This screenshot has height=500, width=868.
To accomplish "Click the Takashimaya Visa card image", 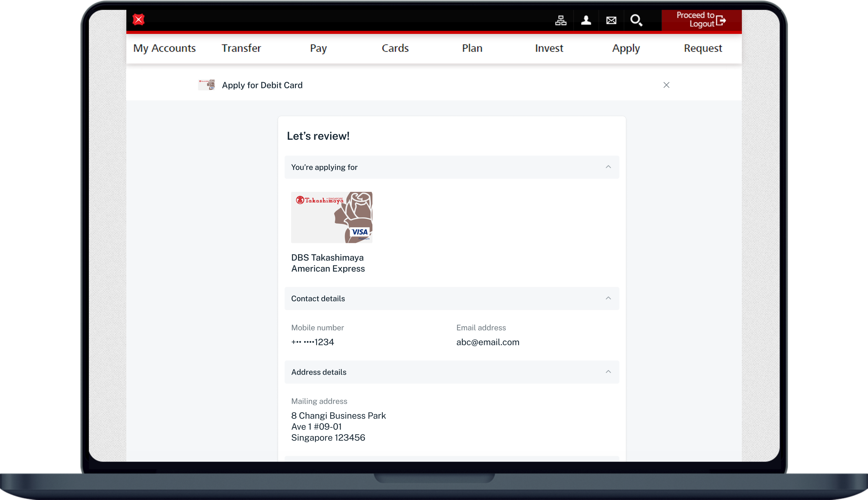I will tap(332, 217).
